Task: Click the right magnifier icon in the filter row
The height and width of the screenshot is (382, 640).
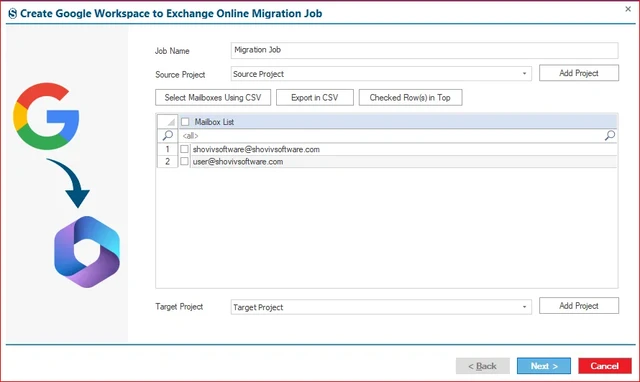Action: 609,135
